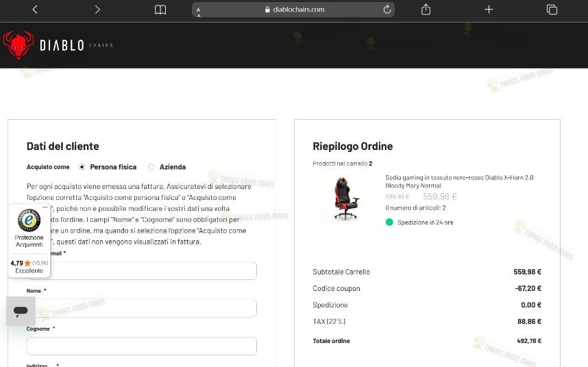588x367 pixels.
Task: Click the three-dots menu on Trusted badge
Action: tap(45, 207)
